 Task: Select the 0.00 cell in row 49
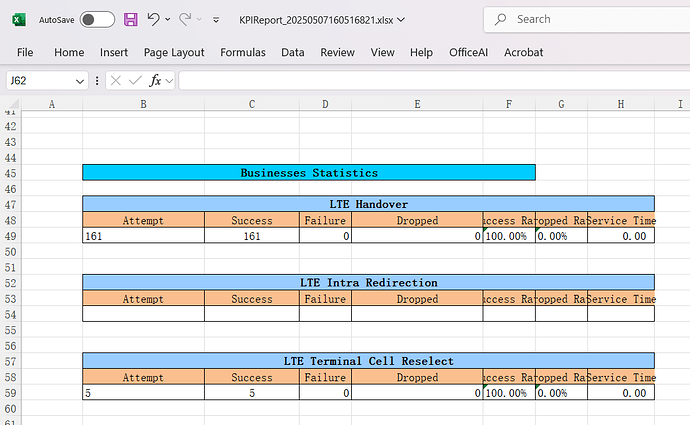[x=621, y=236]
